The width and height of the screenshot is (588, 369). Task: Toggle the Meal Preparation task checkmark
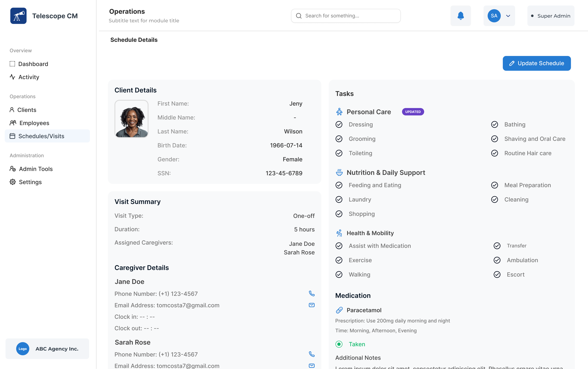[494, 185]
